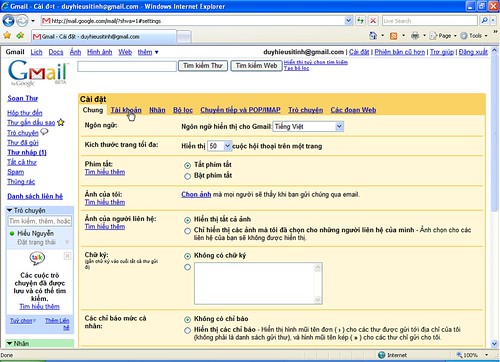This screenshot has width=500, height=362.
Task: Click the chat bubble icon beside Trò chuyện
Action: [44, 132]
